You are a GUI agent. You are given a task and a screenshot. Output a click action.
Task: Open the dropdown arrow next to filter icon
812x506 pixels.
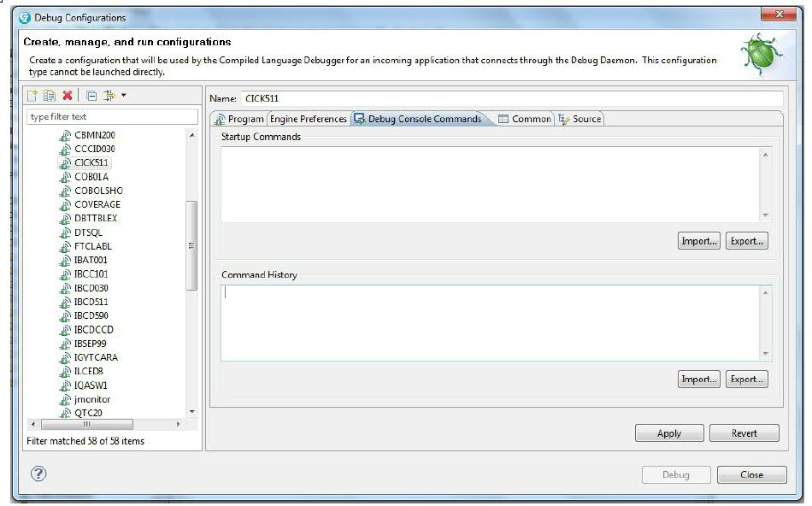pyautogui.click(x=124, y=96)
